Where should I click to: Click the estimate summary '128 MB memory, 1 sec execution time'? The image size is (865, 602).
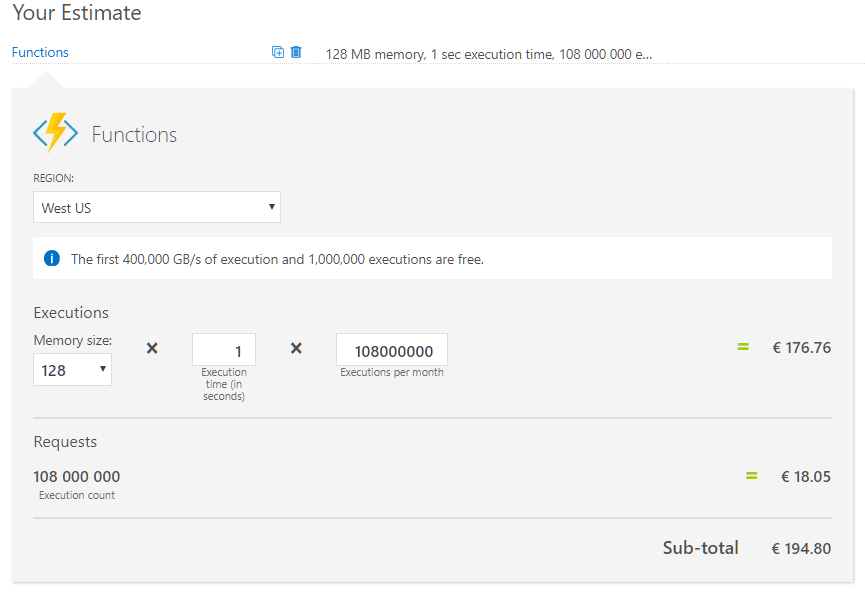(x=489, y=54)
